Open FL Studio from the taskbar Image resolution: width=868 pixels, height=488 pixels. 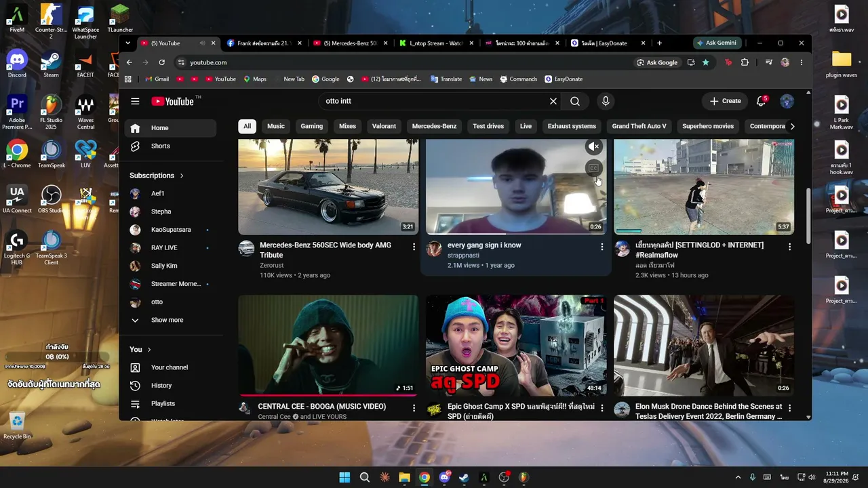524,477
